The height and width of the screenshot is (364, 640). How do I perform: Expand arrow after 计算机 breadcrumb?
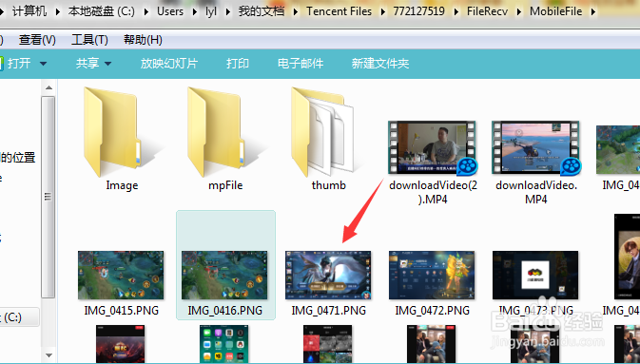[x=58, y=11]
